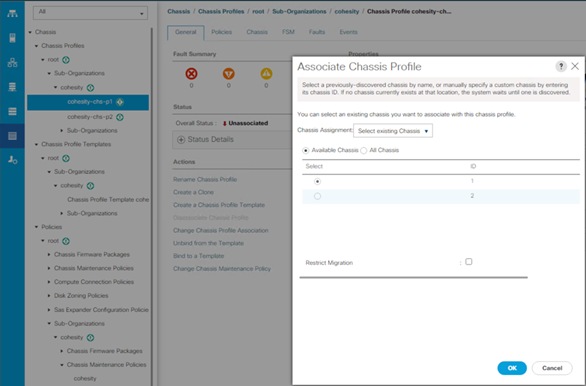Select the radio button for chassis ID 2
The height and width of the screenshot is (386, 586).
[317, 196]
